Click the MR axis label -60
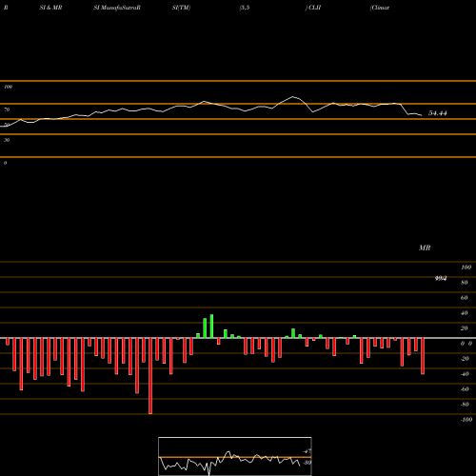Viewport: 476px width, 476px height. pos(465,389)
